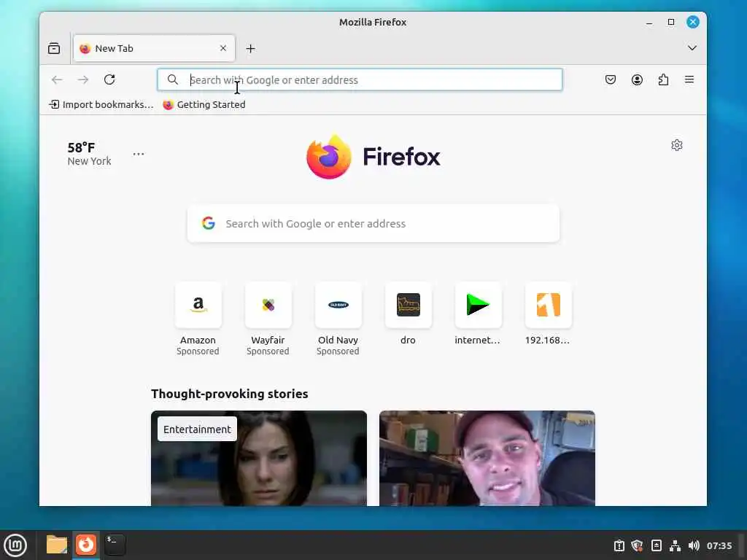Click Import bookmarks… toolbar item

[x=101, y=104]
